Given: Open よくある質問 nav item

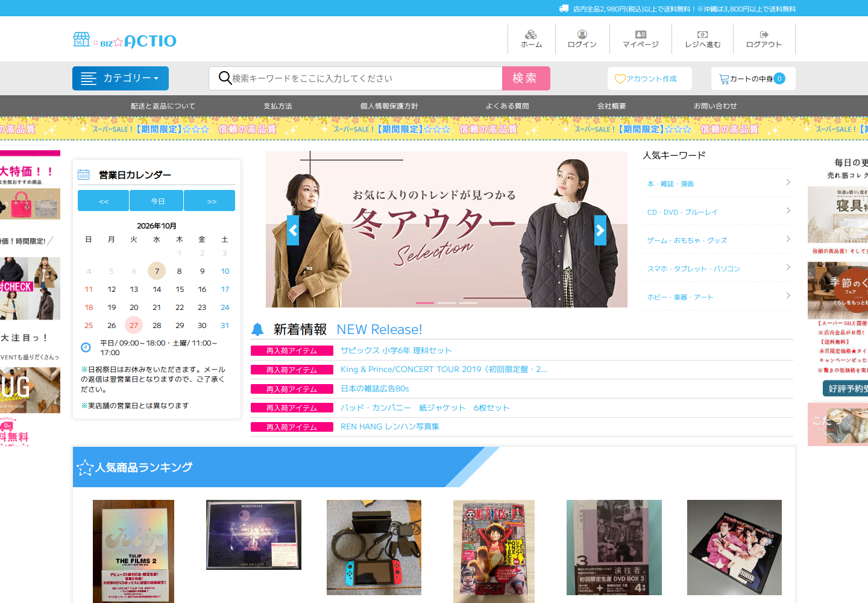Looking at the screenshot, I should (x=508, y=106).
